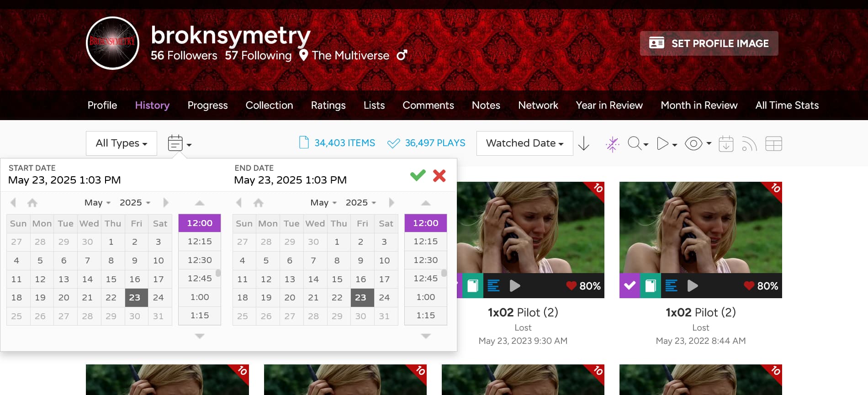Reverse sort direction with the down arrow
This screenshot has height=395, width=868.
(x=584, y=143)
